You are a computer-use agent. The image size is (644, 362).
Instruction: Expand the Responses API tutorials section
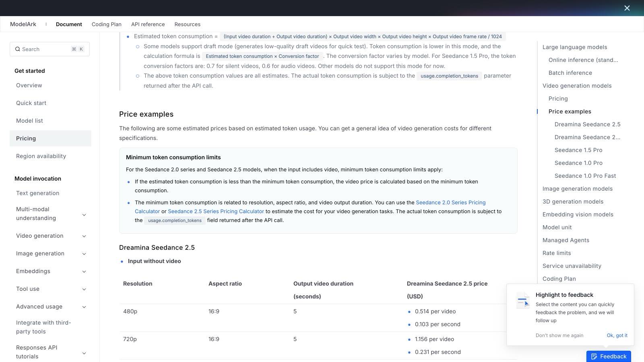click(84, 354)
